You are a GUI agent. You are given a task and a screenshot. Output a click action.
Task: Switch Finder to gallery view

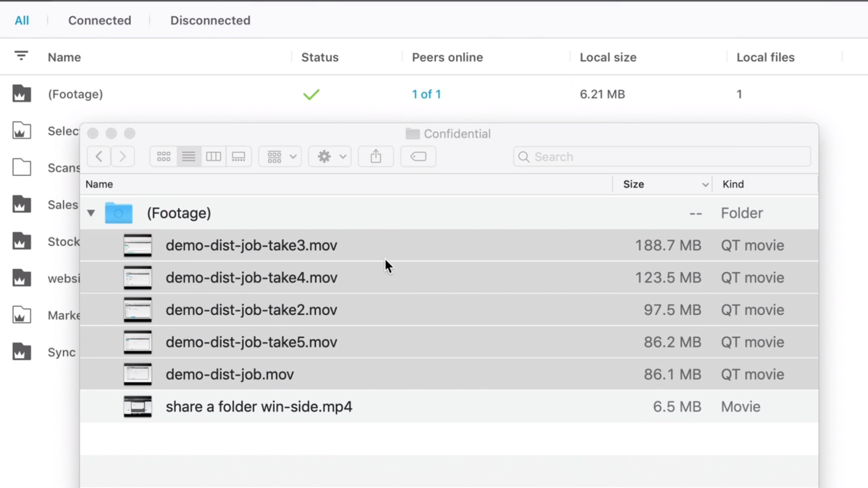(x=238, y=157)
